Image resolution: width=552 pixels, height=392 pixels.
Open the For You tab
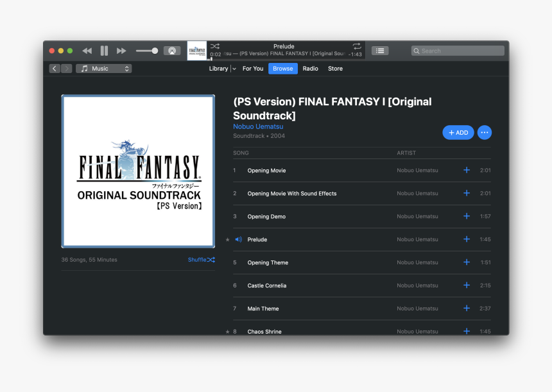point(252,69)
